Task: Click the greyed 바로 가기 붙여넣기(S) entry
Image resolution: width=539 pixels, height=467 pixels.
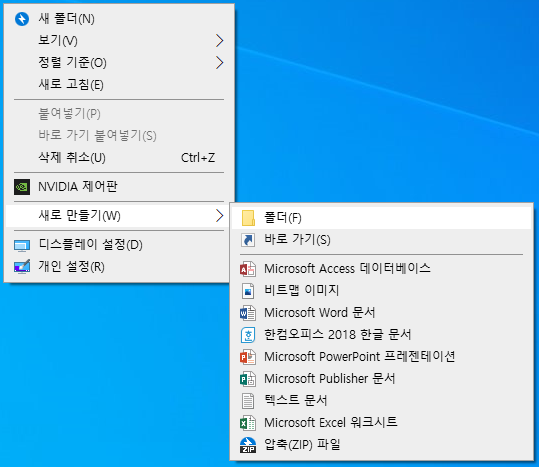Action: (x=119, y=135)
